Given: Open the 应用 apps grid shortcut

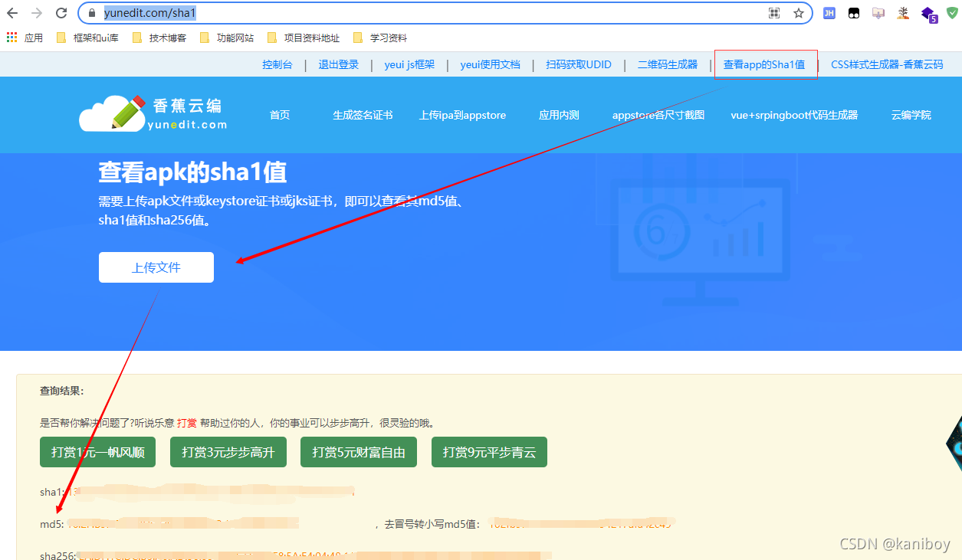Looking at the screenshot, I should tap(25, 38).
